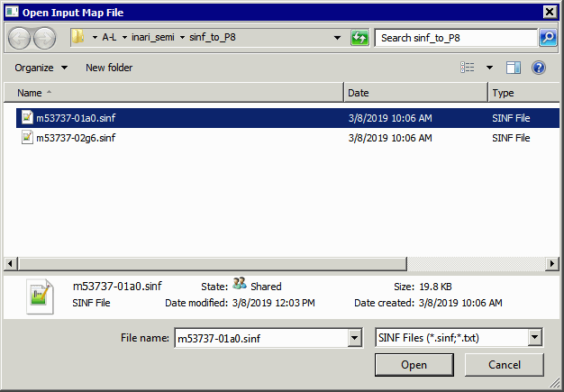Sort by the Date column header
This screenshot has height=392, width=564.
tap(416, 93)
